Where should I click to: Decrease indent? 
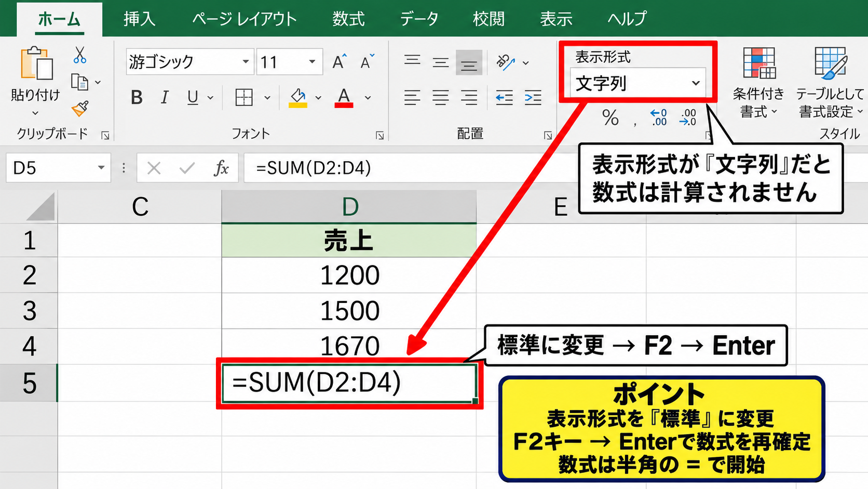tap(504, 97)
